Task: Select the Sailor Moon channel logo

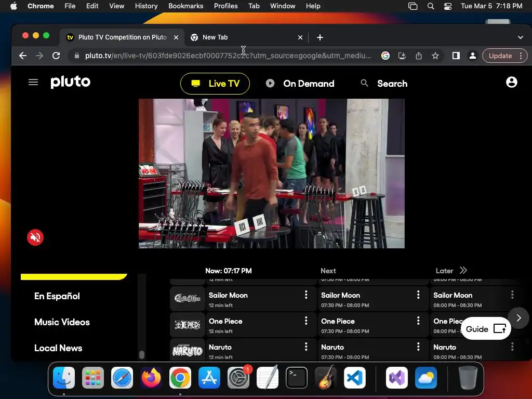Action: click(188, 299)
